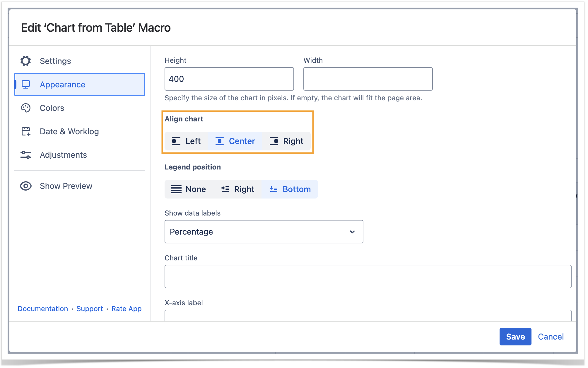588x368 pixels.
Task: Click the Percentage dropdown chevron arrow
Action: (x=352, y=232)
